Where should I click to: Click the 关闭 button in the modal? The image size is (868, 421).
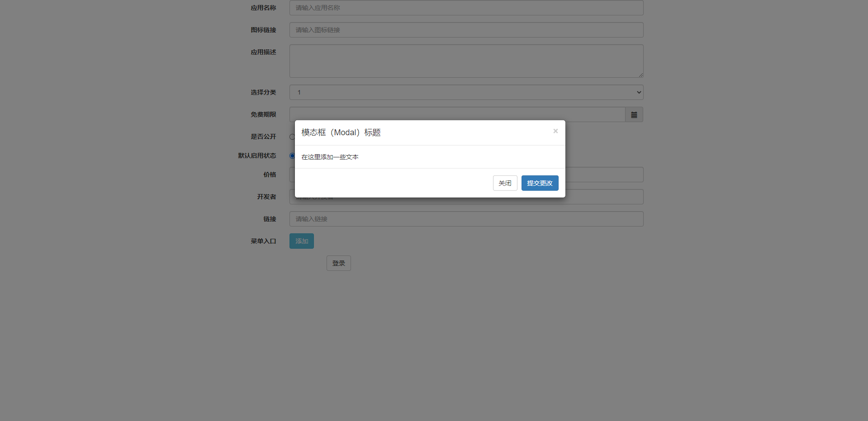505,183
